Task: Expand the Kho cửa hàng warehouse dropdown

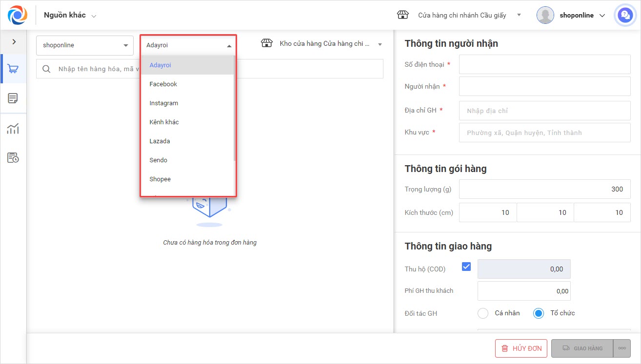Action: click(322, 44)
